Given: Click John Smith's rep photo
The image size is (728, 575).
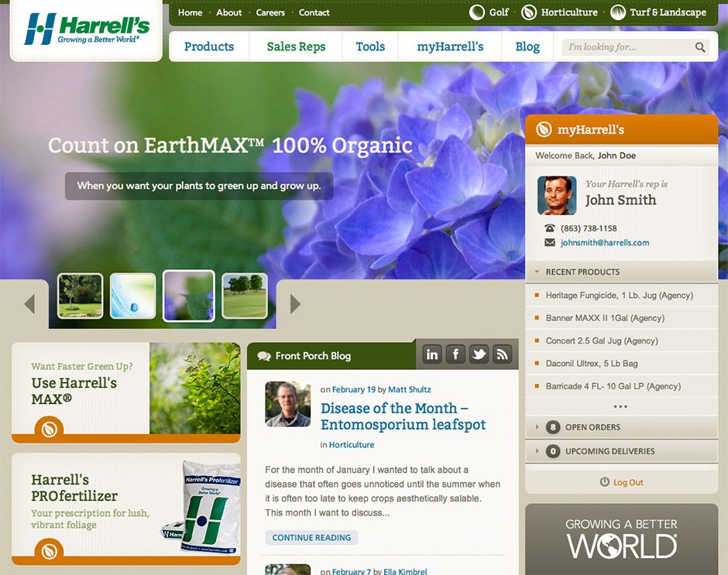Looking at the screenshot, I should click(x=557, y=195).
